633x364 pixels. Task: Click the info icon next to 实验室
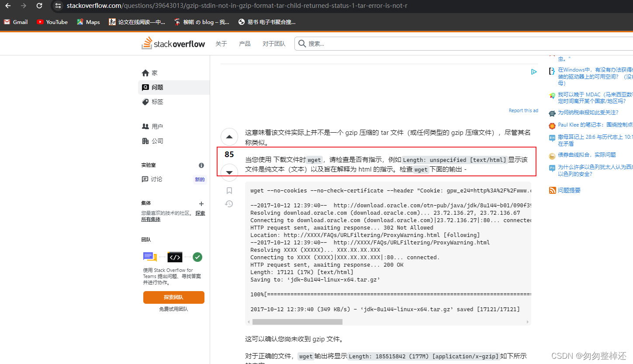pyautogui.click(x=201, y=165)
